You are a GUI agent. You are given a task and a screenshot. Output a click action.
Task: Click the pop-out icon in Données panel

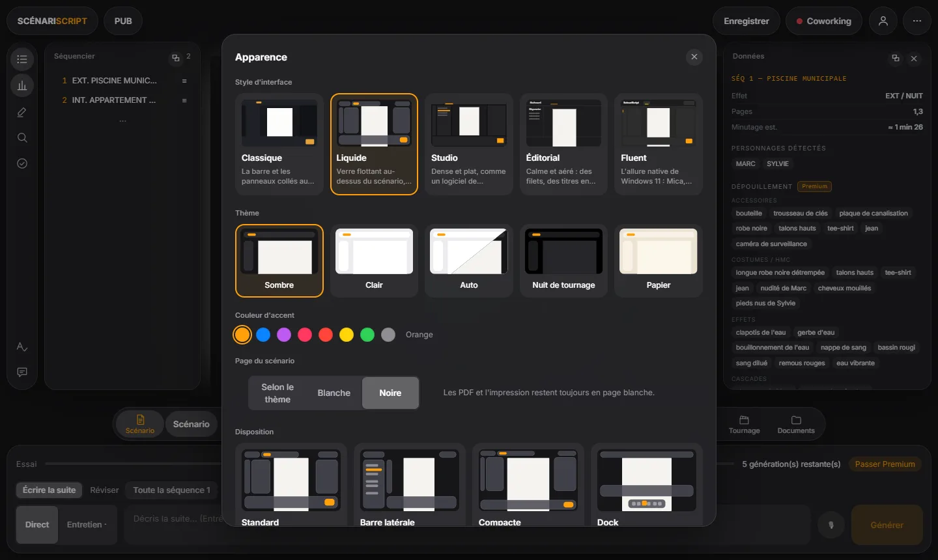(x=896, y=58)
